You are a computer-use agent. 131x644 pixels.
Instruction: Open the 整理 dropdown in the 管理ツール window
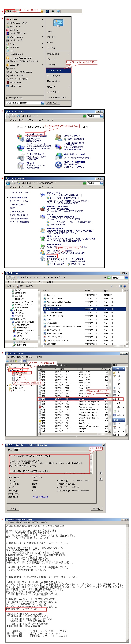10,286
